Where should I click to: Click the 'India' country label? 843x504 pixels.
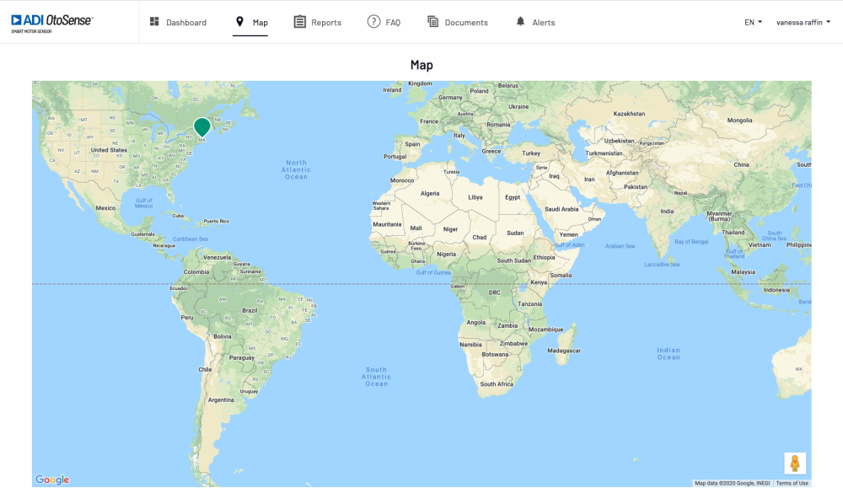667,212
